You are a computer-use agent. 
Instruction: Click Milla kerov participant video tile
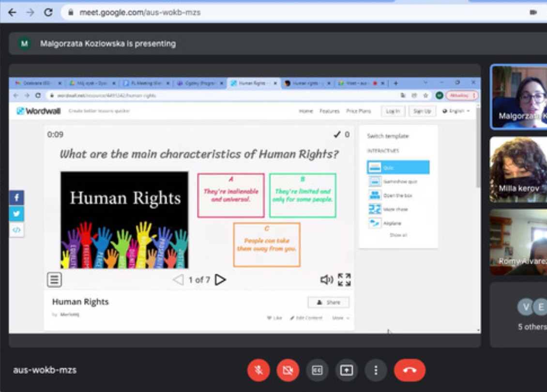pyautogui.click(x=518, y=169)
